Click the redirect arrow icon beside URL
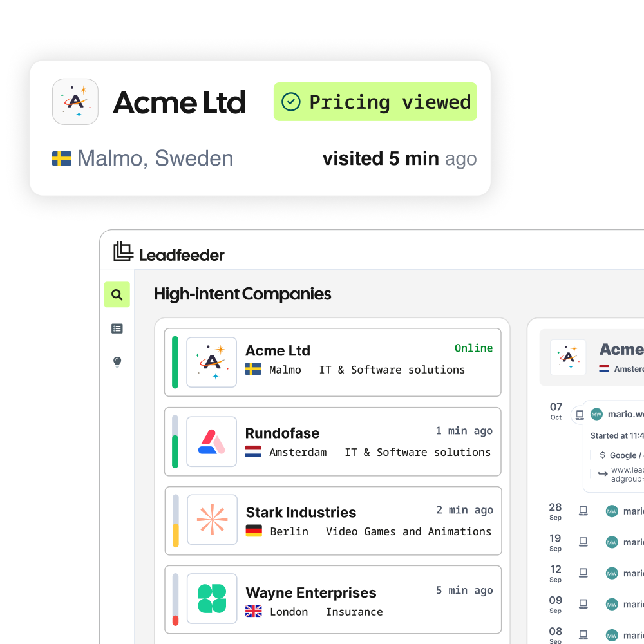This screenshot has width=644, height=644. pos(603,474)
